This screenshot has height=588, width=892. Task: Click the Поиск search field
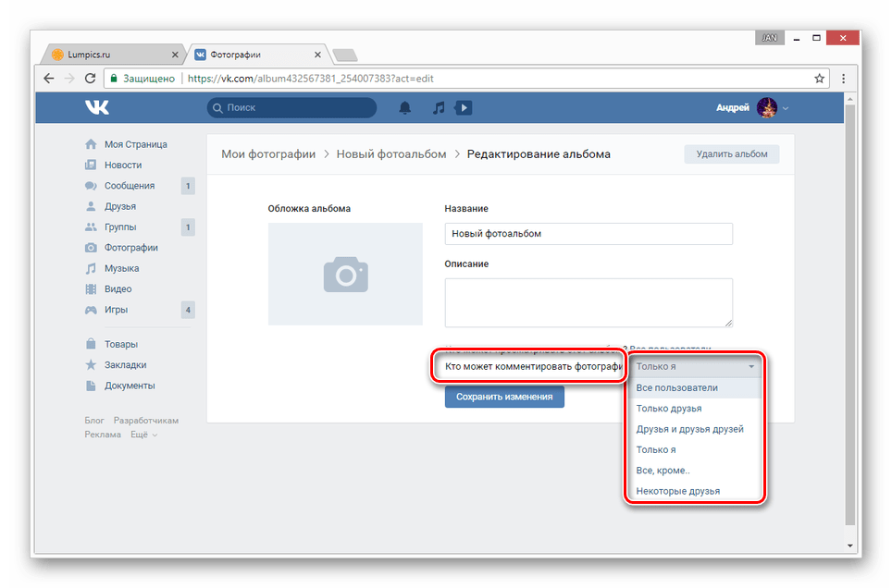pyautogui.click(x=291, y=107)
